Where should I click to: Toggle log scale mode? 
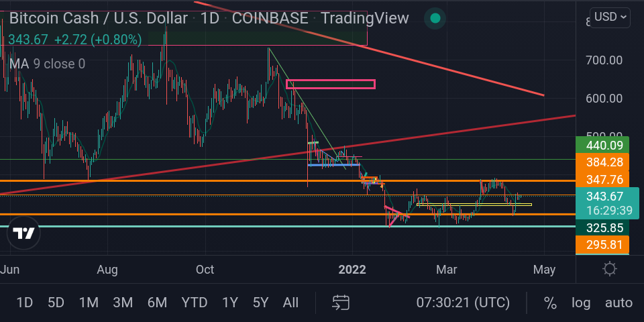click(x=581, y=303)
